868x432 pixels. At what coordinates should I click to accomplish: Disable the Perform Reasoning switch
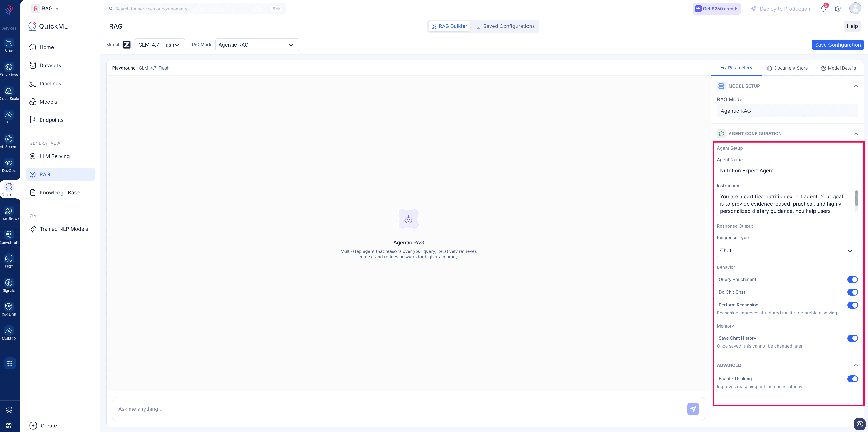[x=853, y=305]
